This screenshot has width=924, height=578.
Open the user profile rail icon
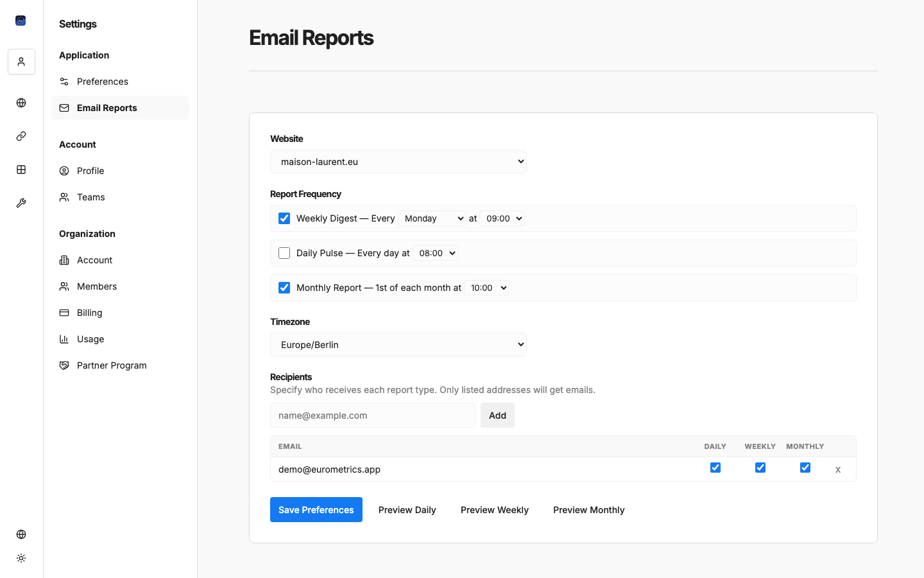coord(21,62)
